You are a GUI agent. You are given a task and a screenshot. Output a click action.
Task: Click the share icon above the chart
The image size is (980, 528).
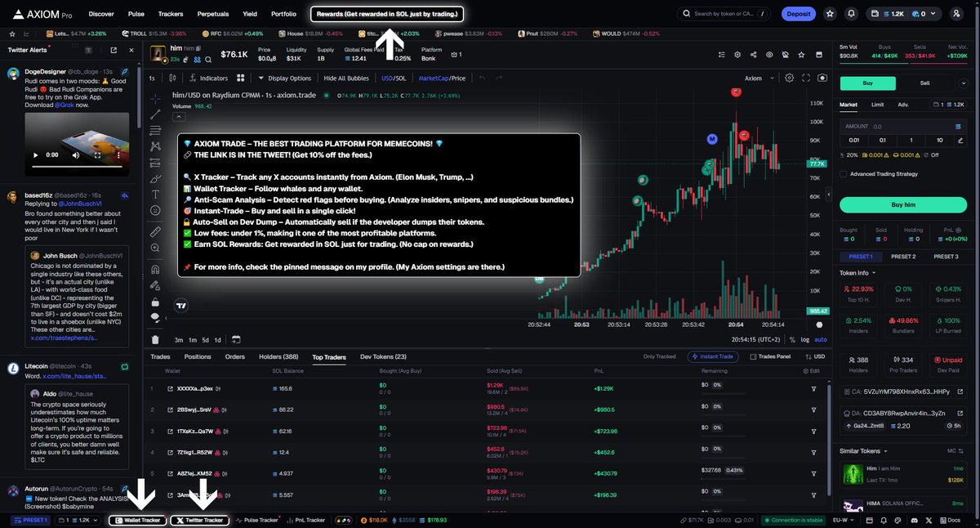pyautogui.click(x=753, y=55)
